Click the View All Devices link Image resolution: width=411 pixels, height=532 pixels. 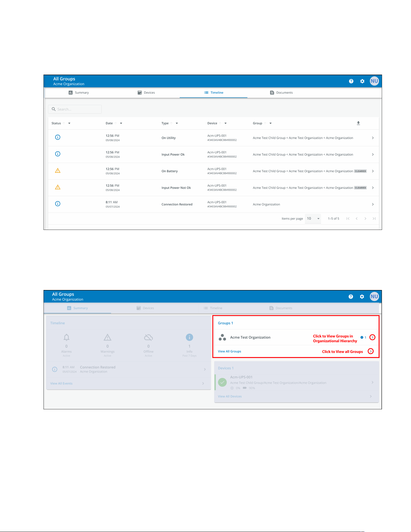click(x=230, y=396)
